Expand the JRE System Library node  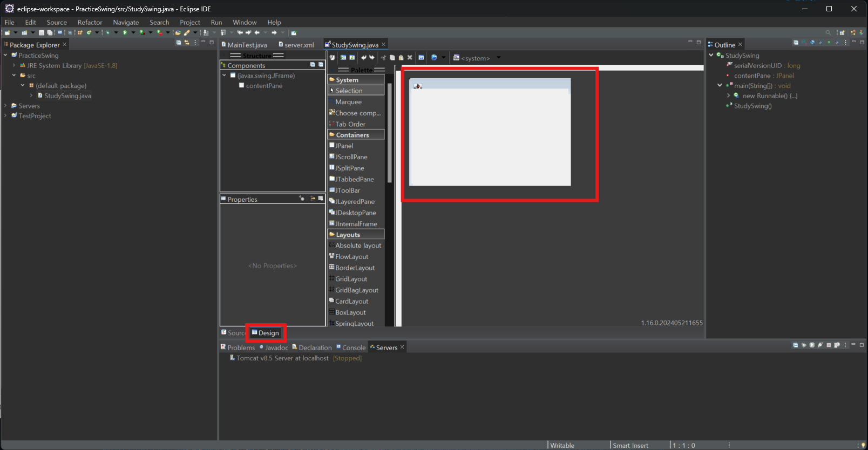[14, 65]
